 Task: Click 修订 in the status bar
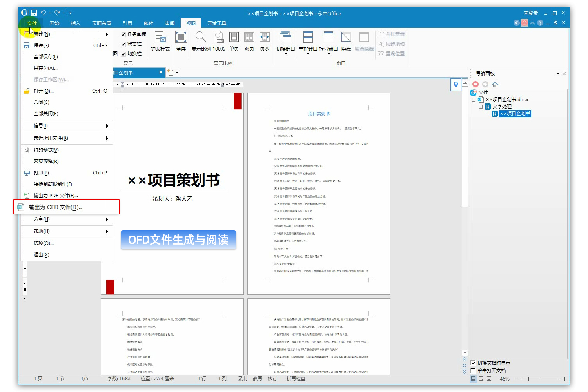(x=272, y=379)
